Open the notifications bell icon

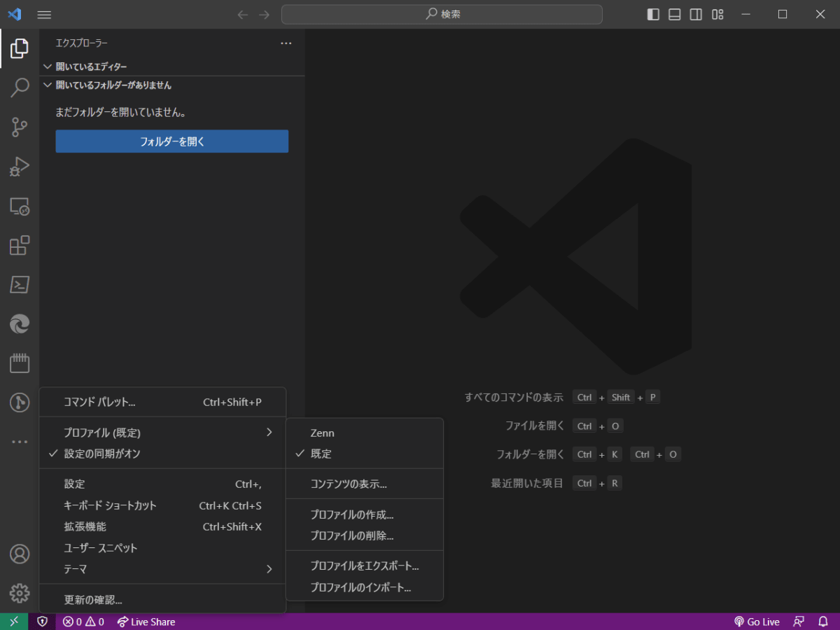coord(823,622)
